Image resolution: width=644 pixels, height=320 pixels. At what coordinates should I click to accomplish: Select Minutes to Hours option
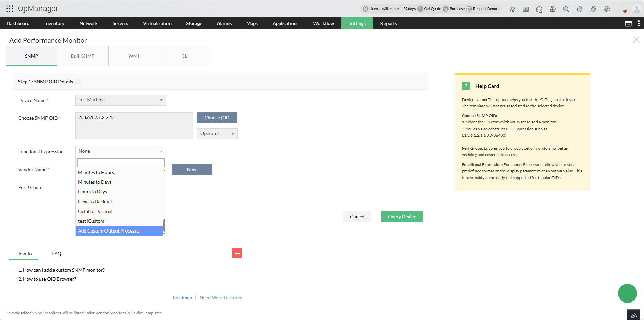click(119, 172)
